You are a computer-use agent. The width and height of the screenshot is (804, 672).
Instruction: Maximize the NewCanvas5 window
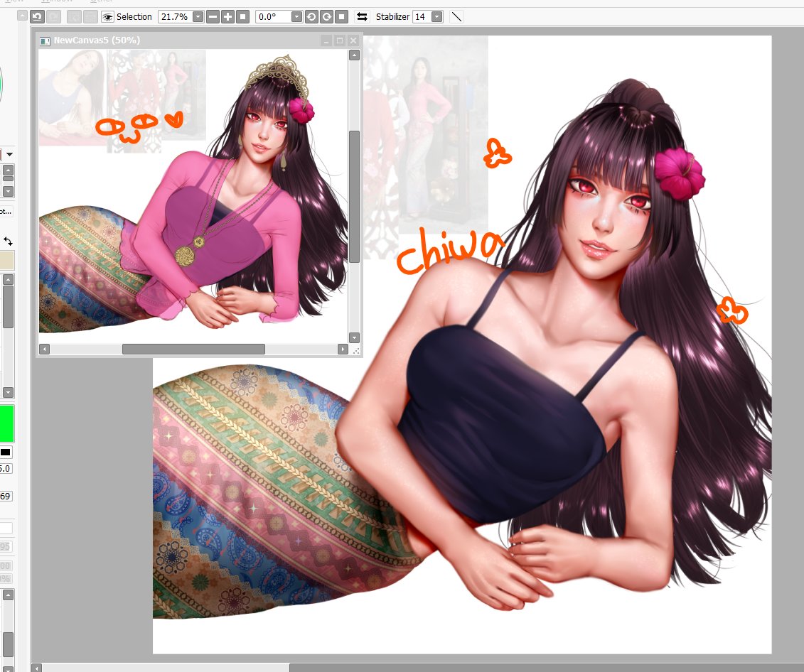pos(340,40)
